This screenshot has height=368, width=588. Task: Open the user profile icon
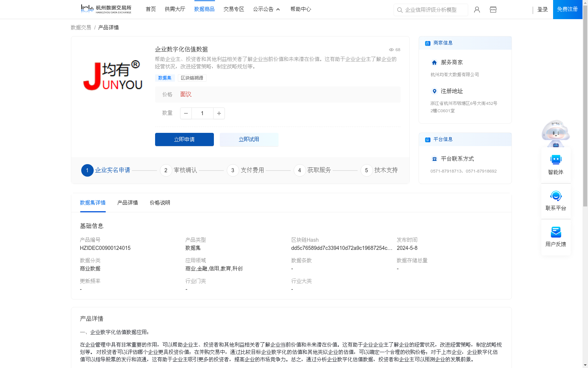[x=477, y=10]
